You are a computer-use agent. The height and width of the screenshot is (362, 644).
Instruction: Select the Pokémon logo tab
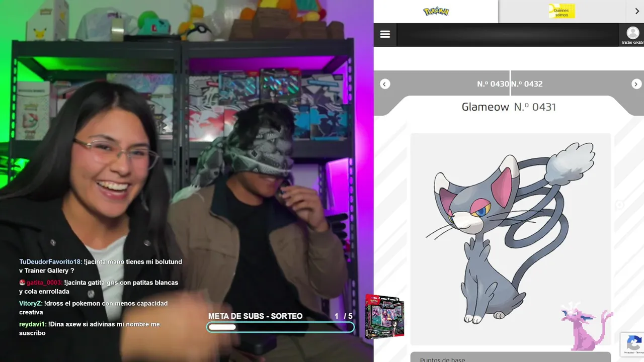[436, 11]
